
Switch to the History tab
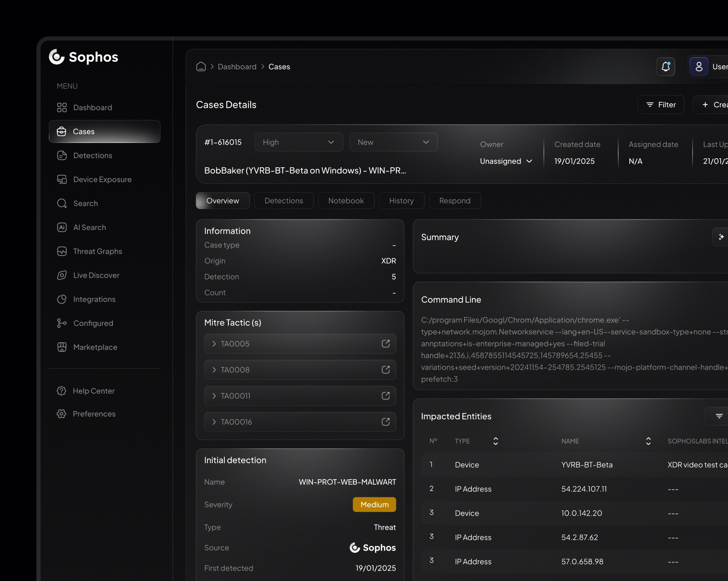[401, 200]
